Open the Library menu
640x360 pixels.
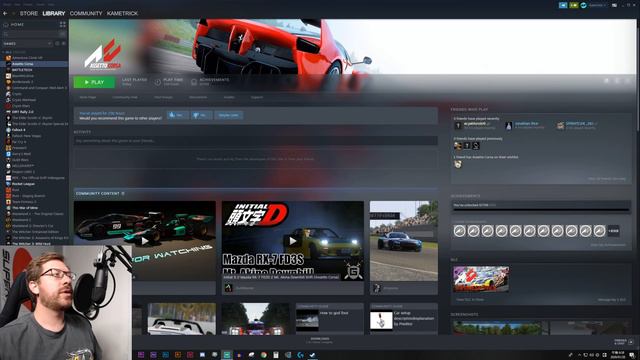tap(54, 13)
